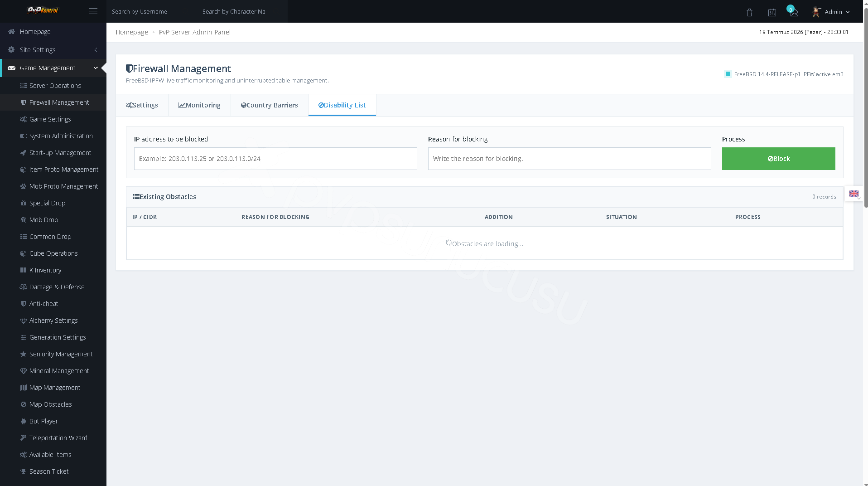Click the date and time display
This screenshot has width=868, height=486.
(804, 32)
